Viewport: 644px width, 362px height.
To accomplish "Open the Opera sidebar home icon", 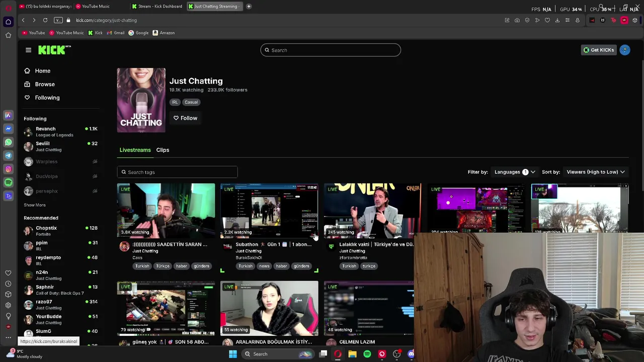I will click(8, 22).
